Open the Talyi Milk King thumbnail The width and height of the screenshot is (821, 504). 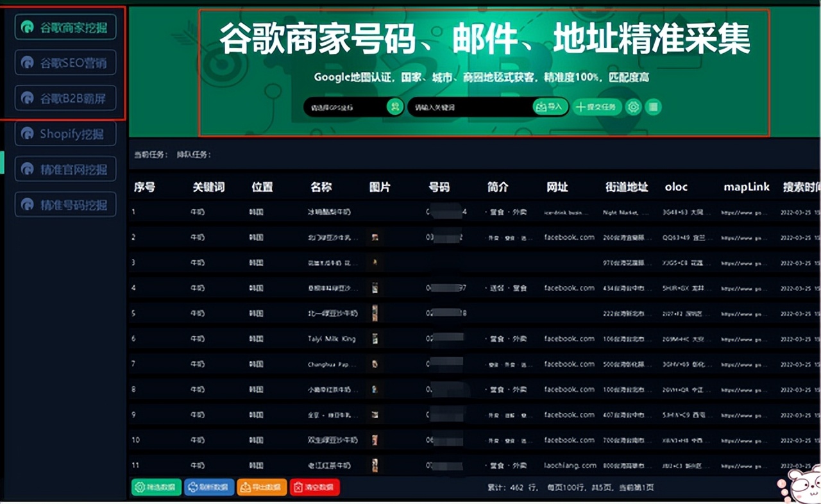click(375, 339)
